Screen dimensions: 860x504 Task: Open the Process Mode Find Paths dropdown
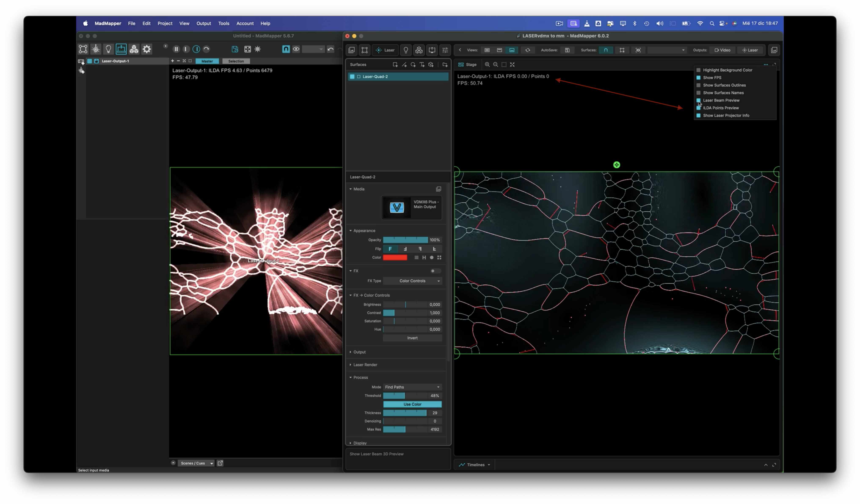(412, 387)
